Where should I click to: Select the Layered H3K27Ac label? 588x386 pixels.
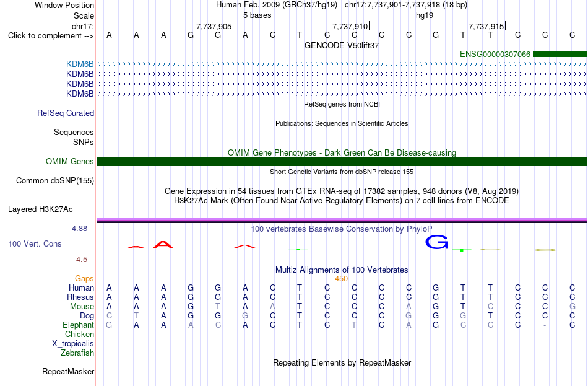(x=40, y=209)
